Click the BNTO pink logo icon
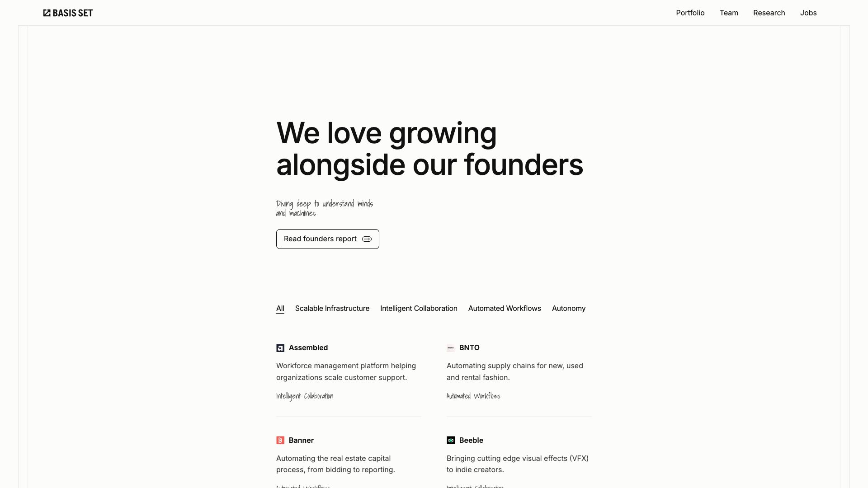 [x=450, y=348]
